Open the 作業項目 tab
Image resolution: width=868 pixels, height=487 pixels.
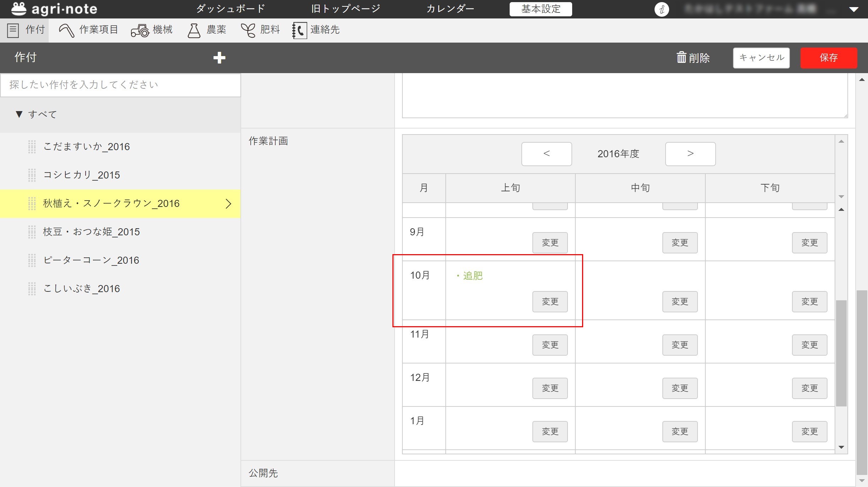88,30
